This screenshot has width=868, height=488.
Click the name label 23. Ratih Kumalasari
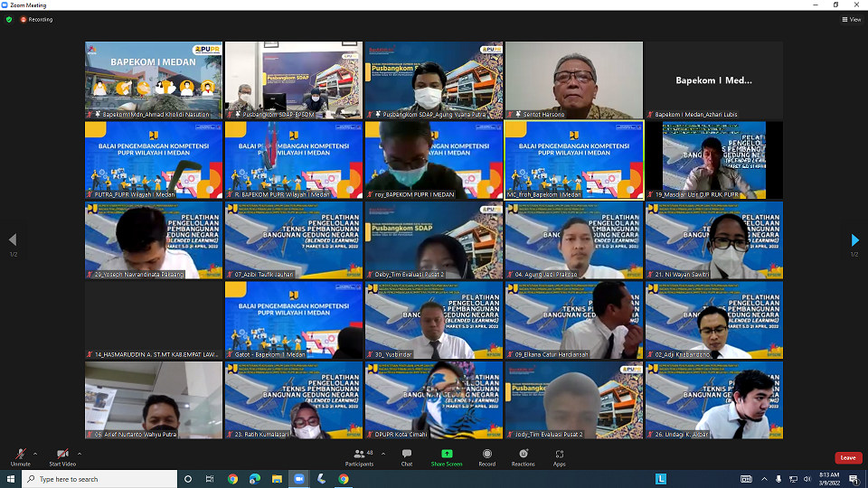[262, 435]
